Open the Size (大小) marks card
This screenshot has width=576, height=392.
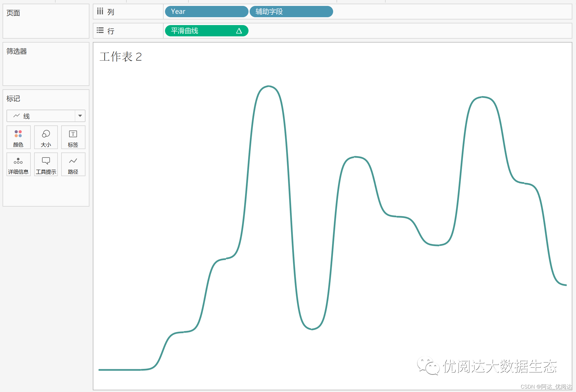click(46, 137)
